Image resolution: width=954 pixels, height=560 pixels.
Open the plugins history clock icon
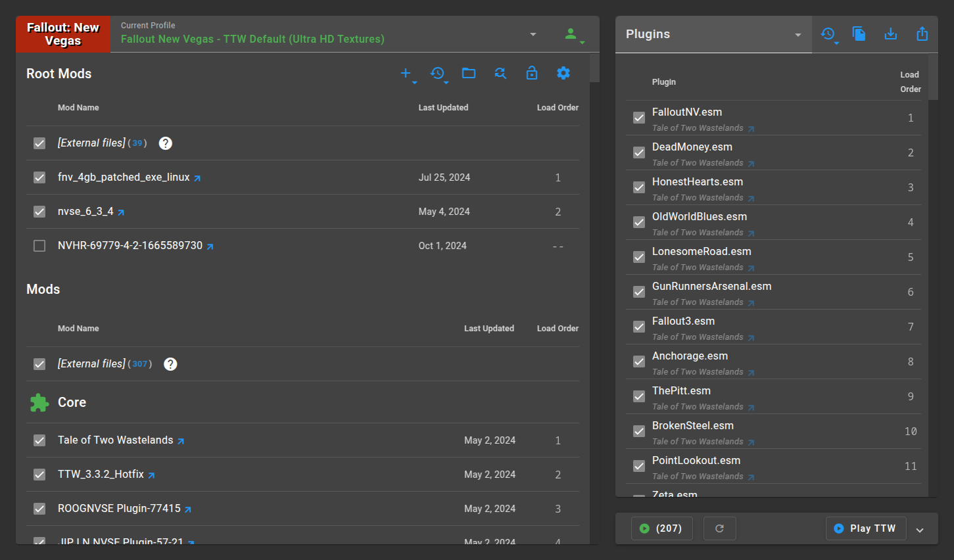pos(828,33)
